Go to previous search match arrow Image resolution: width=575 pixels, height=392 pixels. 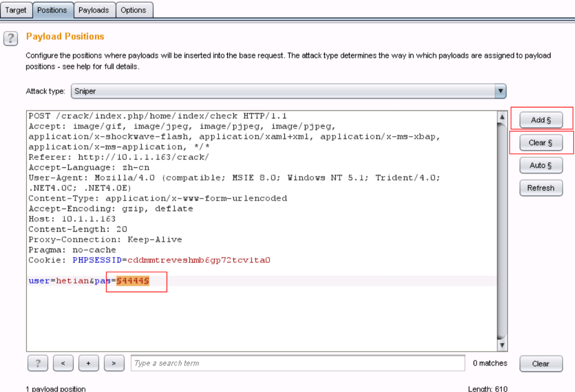(x=63, y=363)
